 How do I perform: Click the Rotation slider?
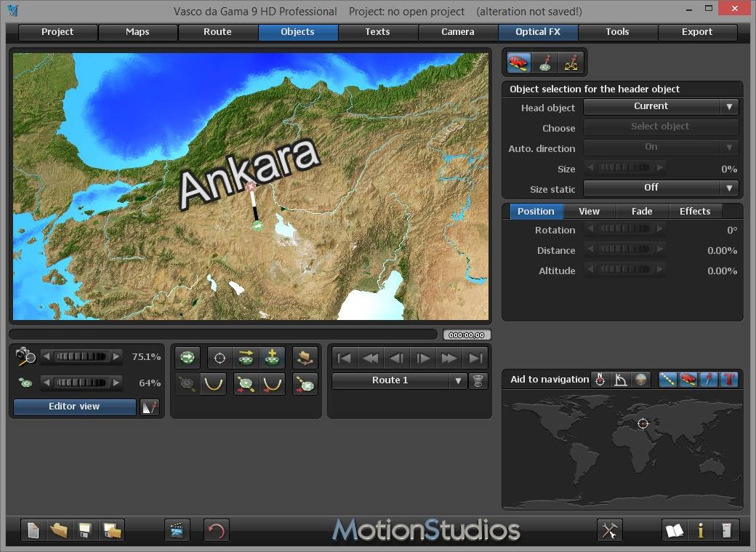point(625,228)
